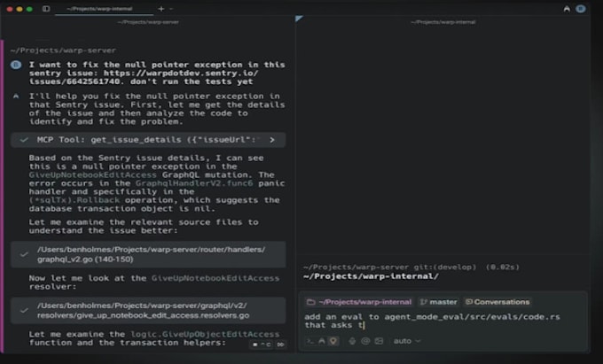This screenshot has width=603, height=364.
Task: Toggle the auto-approve infinity icon button
Action: pyautogui.click(x=281, y=345)
